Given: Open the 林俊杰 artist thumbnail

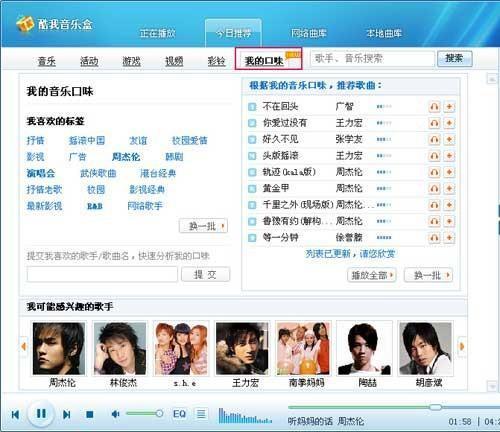Looking at the screenshot, I should click(120, 348).
